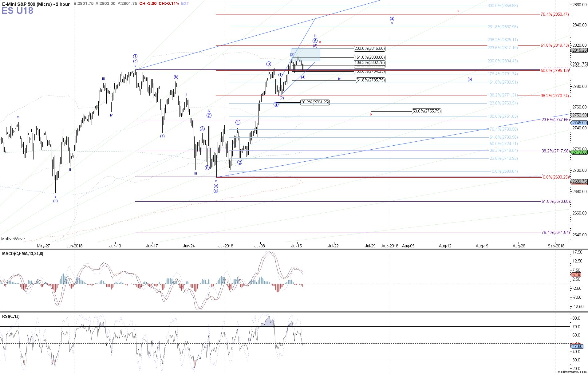
Task: Click the B:2801.75 bid value in header
Action: coord(84,4)
